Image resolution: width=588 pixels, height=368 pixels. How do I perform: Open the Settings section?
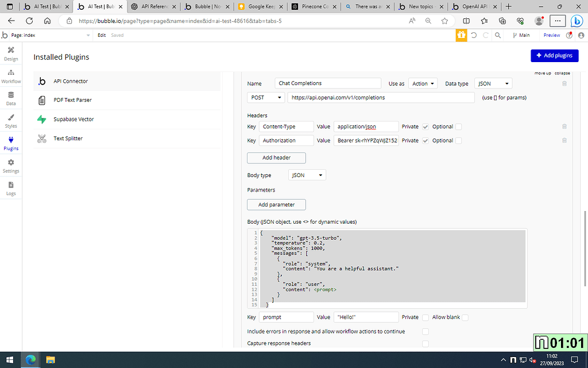click(11, 166)
